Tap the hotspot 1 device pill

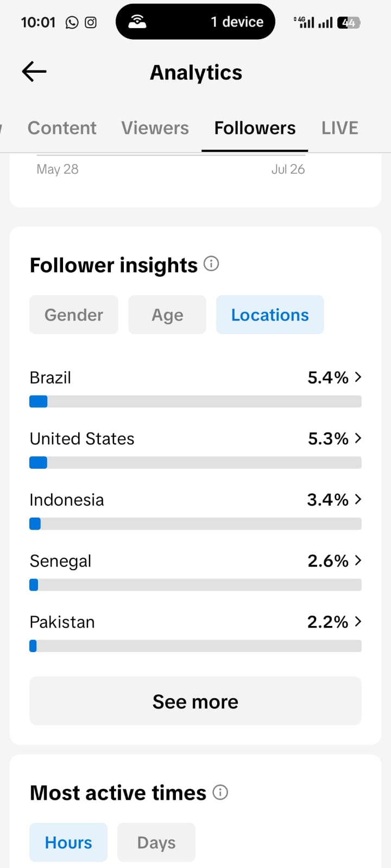point(195,22)
